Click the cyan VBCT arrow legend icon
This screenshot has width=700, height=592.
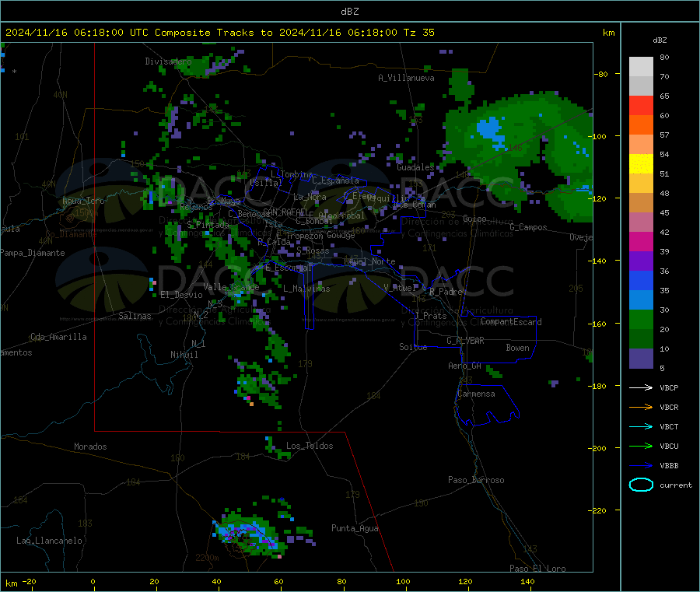tap(641, 426)
